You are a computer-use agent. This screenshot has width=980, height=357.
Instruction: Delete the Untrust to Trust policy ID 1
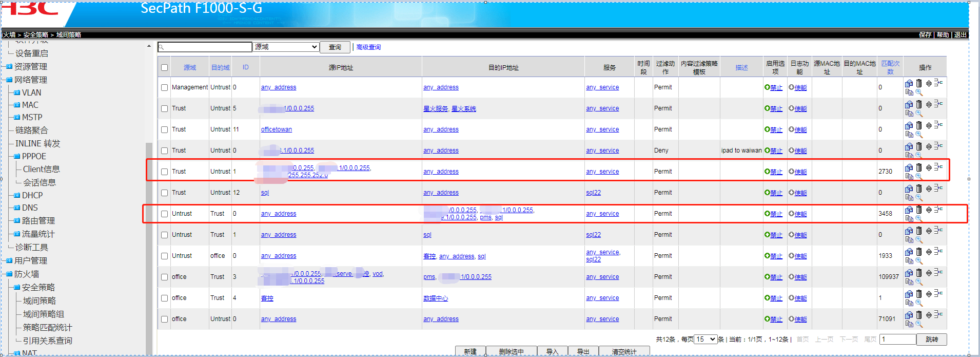click(x=919, y=231)
